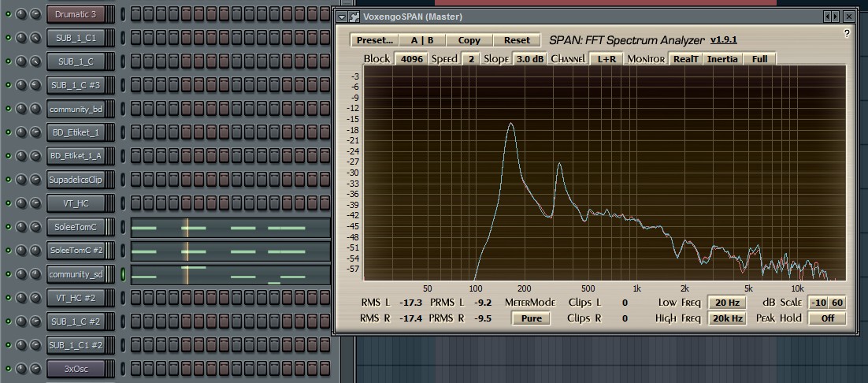
Task: Toggle first step button of BD_Etiket_1
Action: coord(135,132)
